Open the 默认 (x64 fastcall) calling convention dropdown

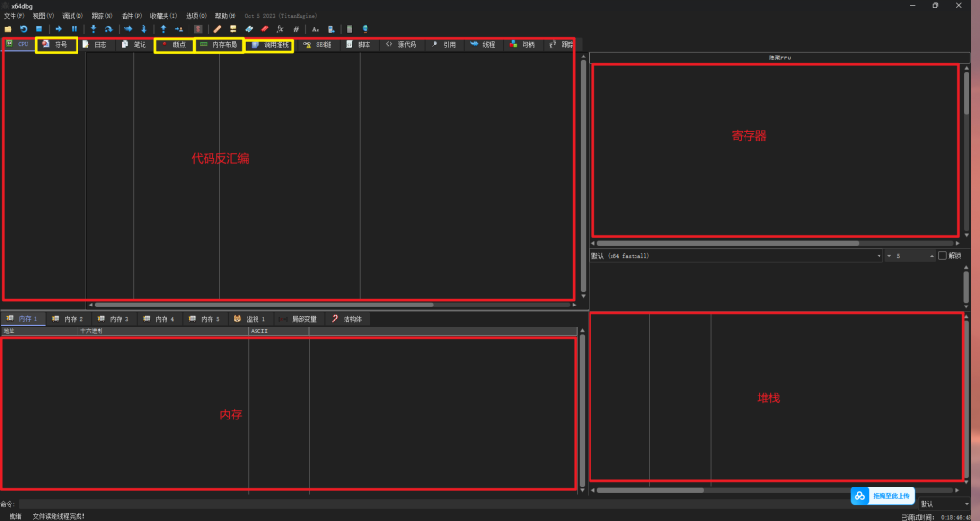click(x=735, y=256)
